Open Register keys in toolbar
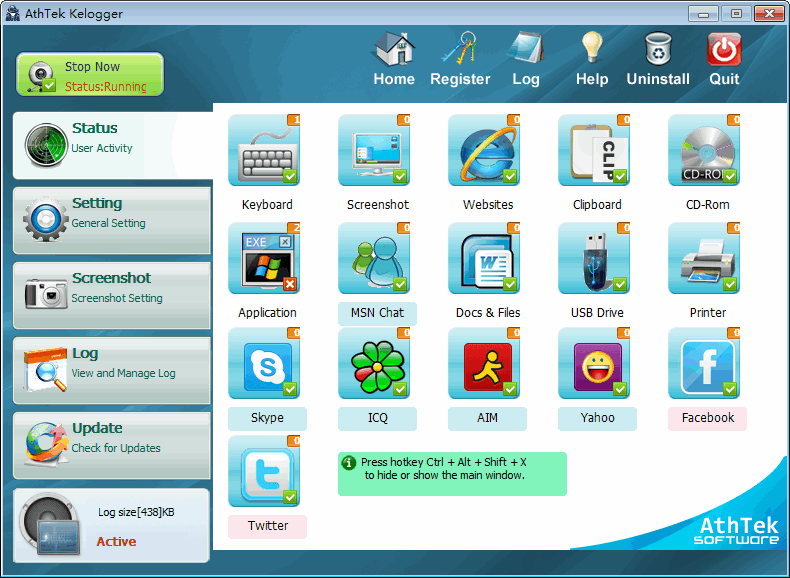The width and height of the screenshot is (790, 578). 460,59
